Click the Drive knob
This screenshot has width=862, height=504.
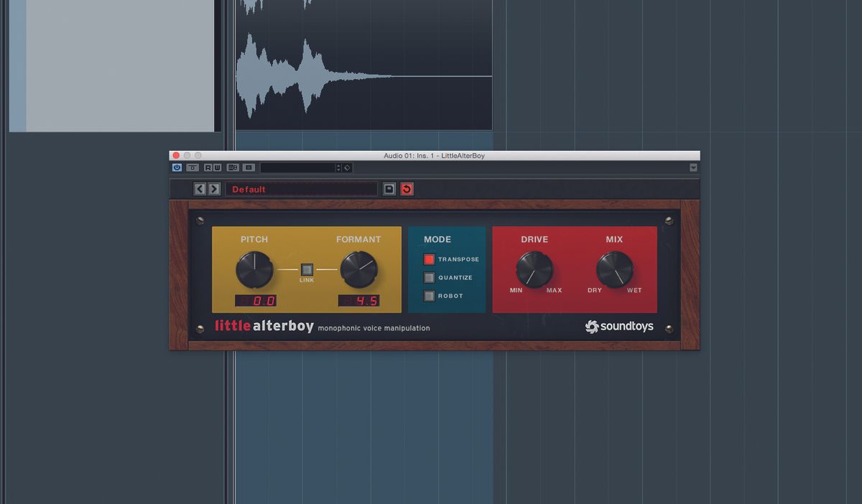pos(533,271)
